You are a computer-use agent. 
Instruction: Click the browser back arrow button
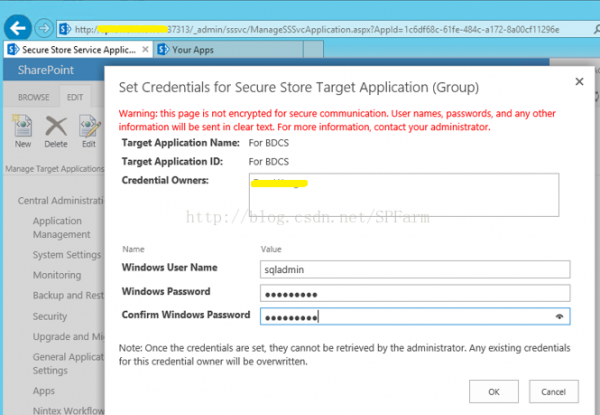coord(18,28)
